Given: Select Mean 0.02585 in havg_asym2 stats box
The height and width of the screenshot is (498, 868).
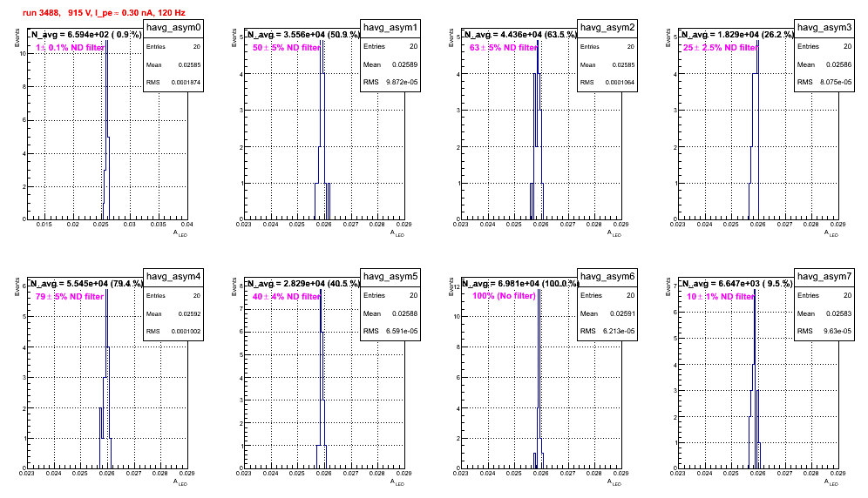Looking at the screenshot, I should [x=607, y=64].
